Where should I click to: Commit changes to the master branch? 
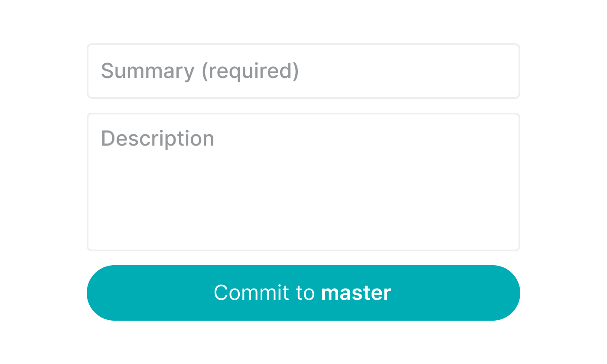[303, 293]
